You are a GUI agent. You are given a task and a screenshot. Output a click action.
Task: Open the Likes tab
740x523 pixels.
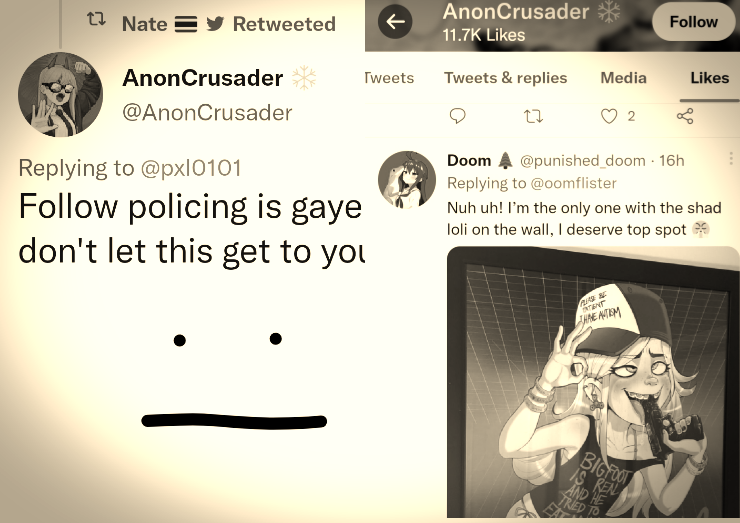[x=709, y=78]
